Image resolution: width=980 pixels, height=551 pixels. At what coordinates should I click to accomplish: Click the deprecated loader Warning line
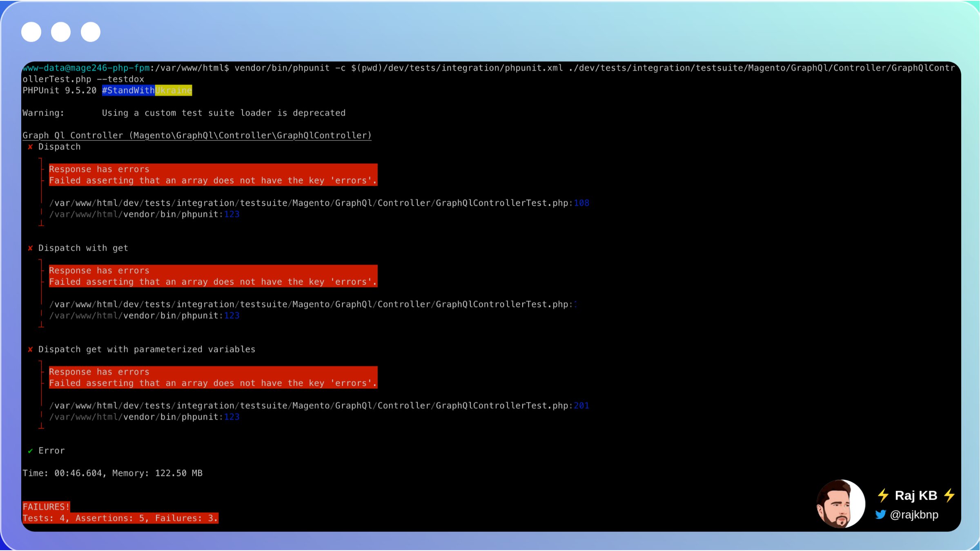[x=184, y=113]
